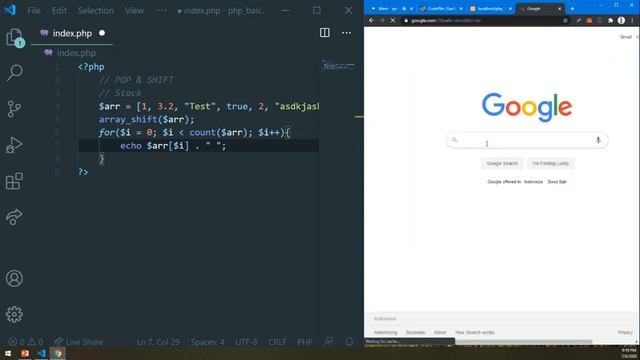640x360 pixels.
Task: Open the Edit menu
Action: [x=59, y=11]
